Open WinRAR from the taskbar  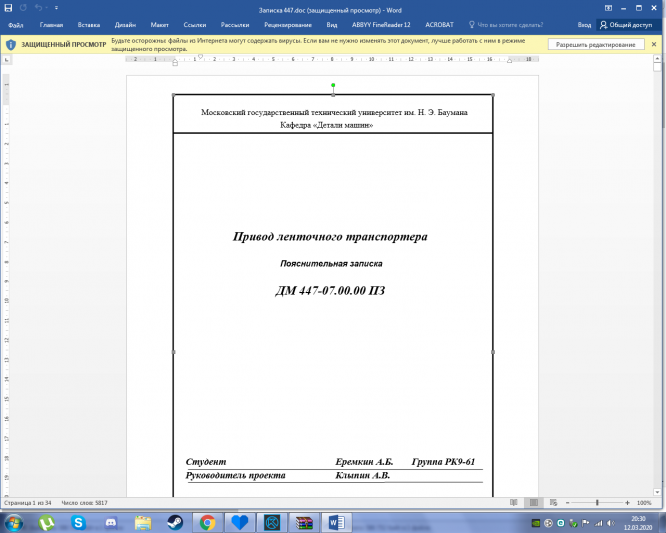(304, 522)
